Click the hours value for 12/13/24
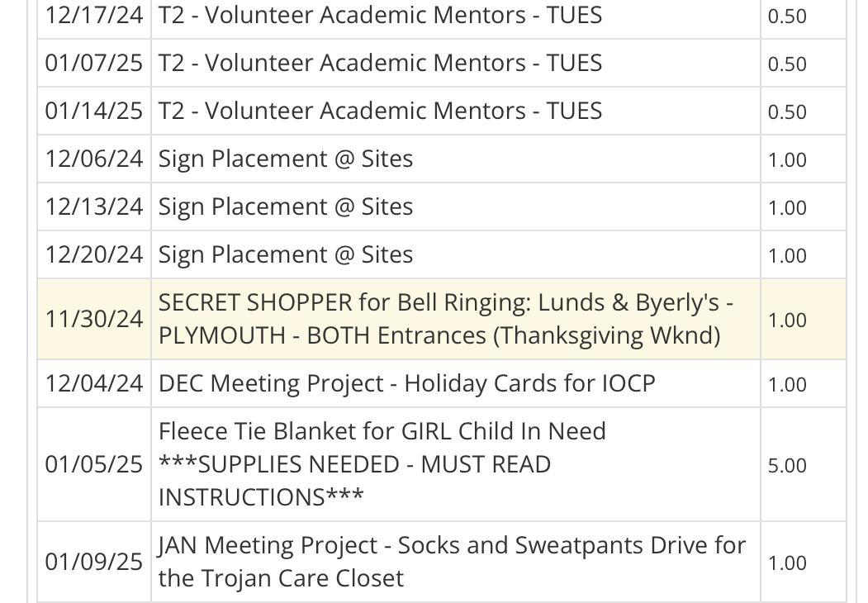Screen dimensions: 868x603 click(x=787, y=208)
